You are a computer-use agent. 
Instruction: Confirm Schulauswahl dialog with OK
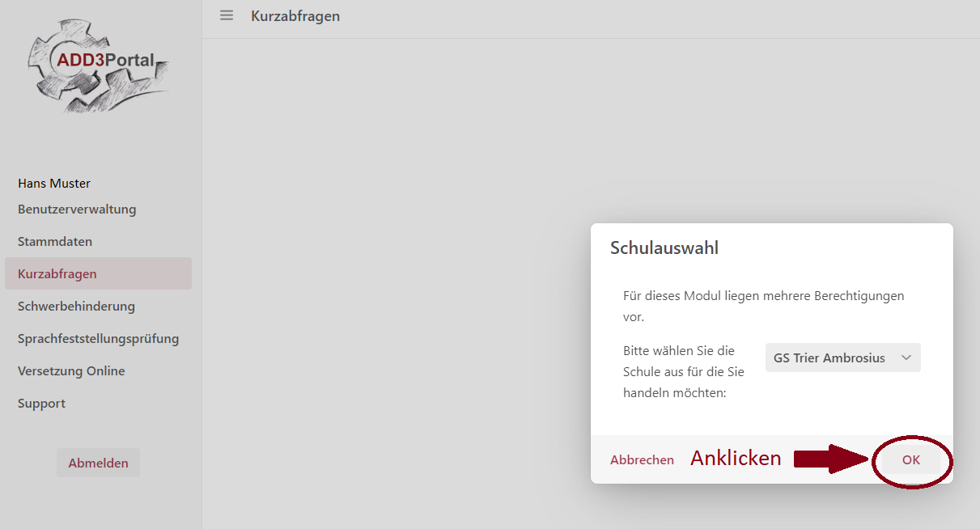click(911, 459)
